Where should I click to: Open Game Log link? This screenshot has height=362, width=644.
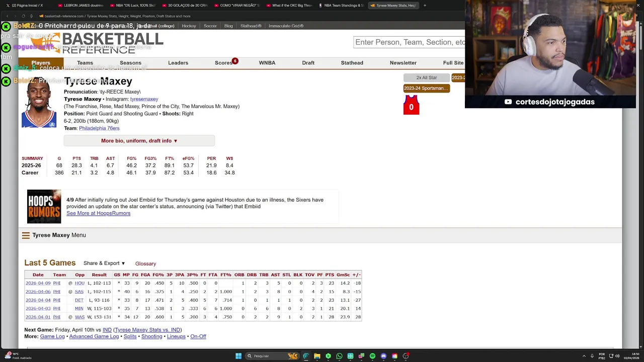tap(52, 336)
